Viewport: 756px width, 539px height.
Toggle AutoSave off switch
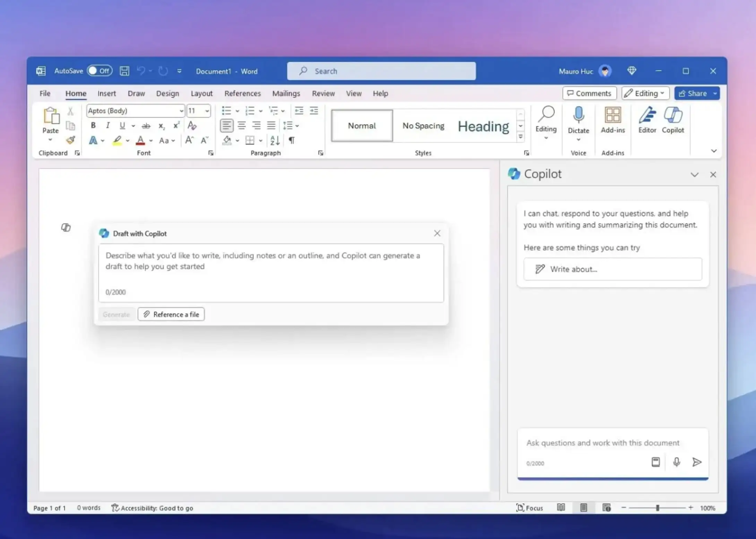(x=98, y=70)
